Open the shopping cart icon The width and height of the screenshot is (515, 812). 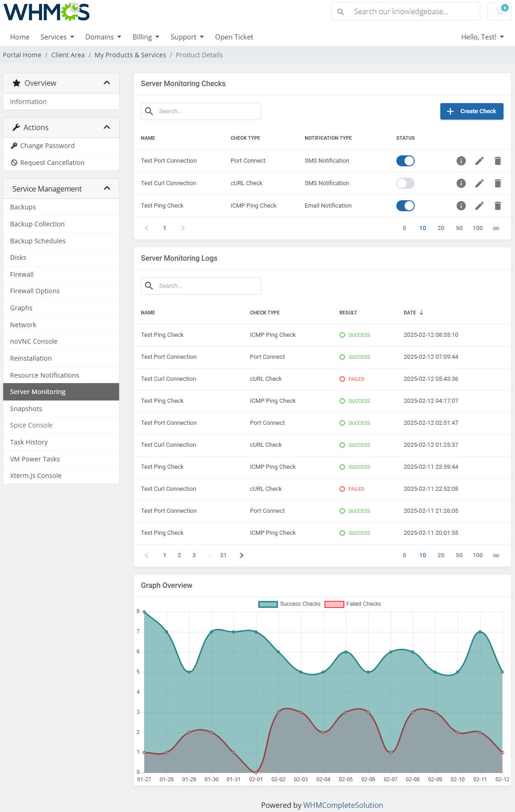point(499,11)
